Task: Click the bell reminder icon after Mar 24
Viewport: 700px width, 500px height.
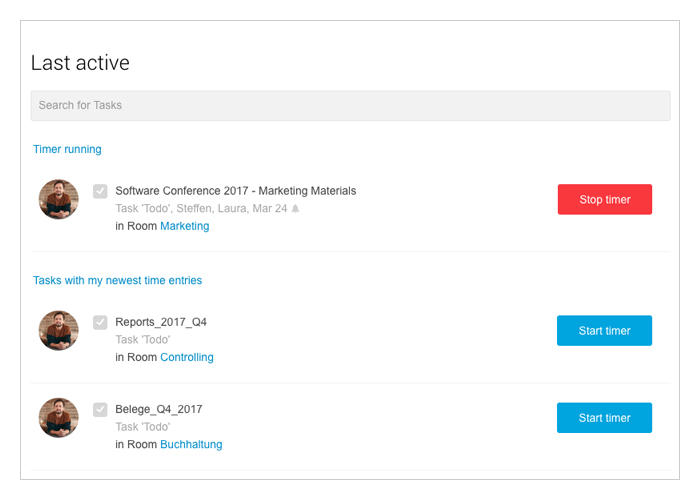Action: (295, 209)
